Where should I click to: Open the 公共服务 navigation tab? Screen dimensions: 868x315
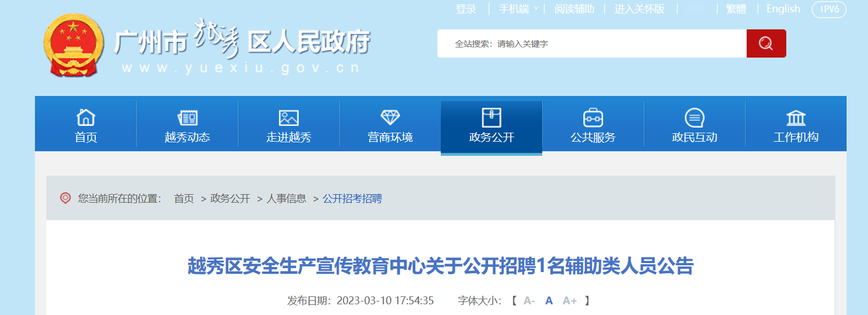593,124
